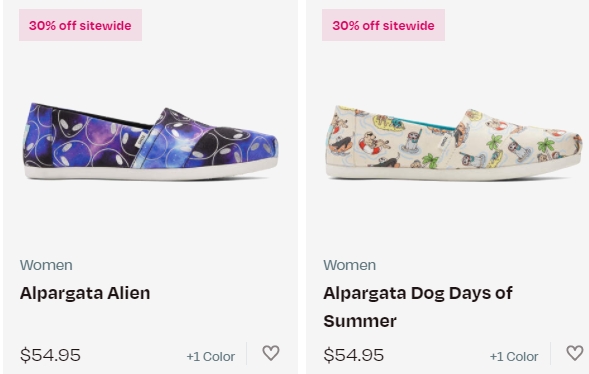Screen dimensions: 589x374
Task: Click the $54.95 price for Alpargata Alien
Action: [x=50, y=355]
